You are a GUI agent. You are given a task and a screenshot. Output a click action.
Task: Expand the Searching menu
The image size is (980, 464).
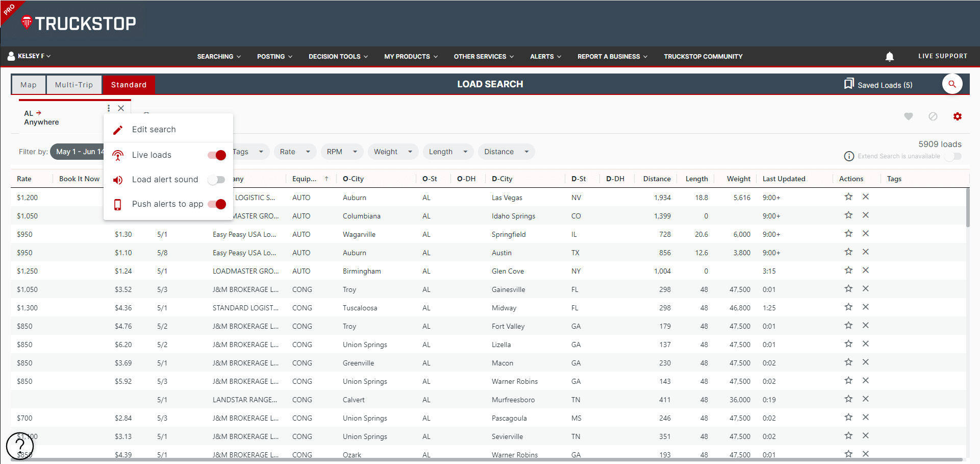coord(219,57)
